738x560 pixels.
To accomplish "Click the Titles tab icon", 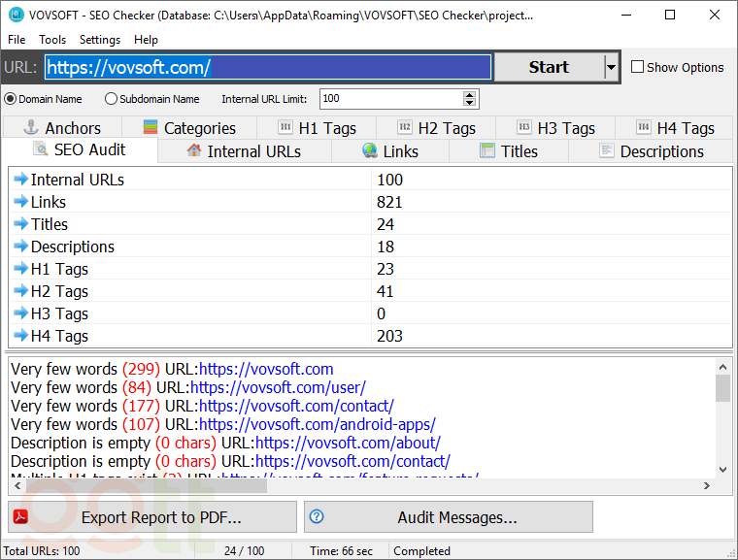I will click(x=486, y=150).
